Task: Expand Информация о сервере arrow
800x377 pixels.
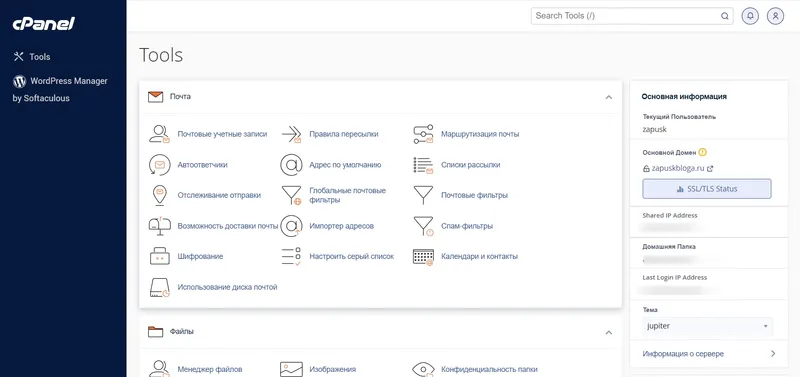Action: click(772, 354)
